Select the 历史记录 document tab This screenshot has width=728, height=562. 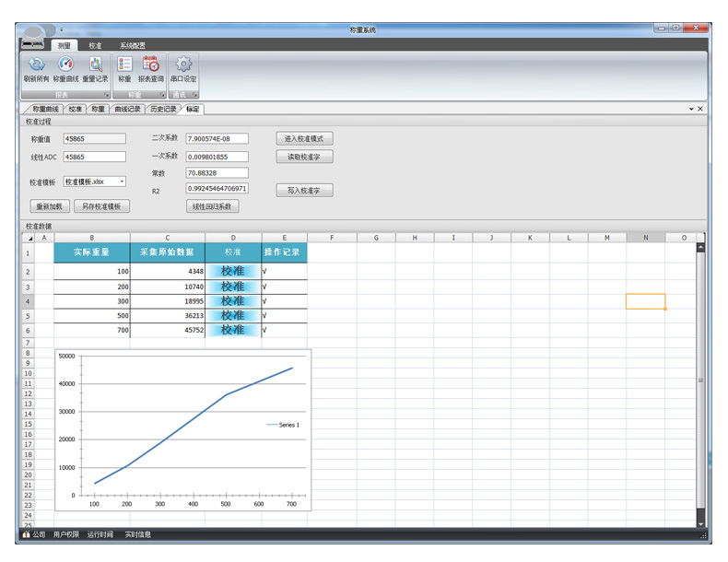163,110
